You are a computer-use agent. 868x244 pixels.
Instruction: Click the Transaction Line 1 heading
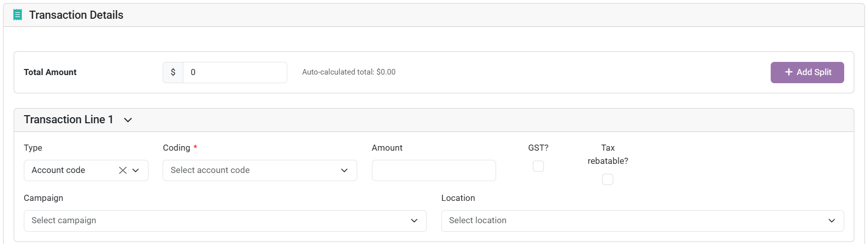click(x=68, y=120)
